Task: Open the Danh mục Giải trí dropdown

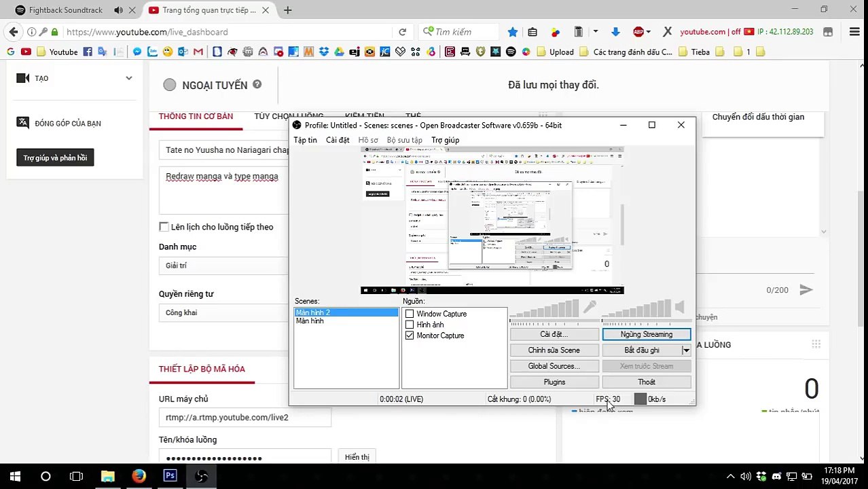Action: (x=224, y=266)
